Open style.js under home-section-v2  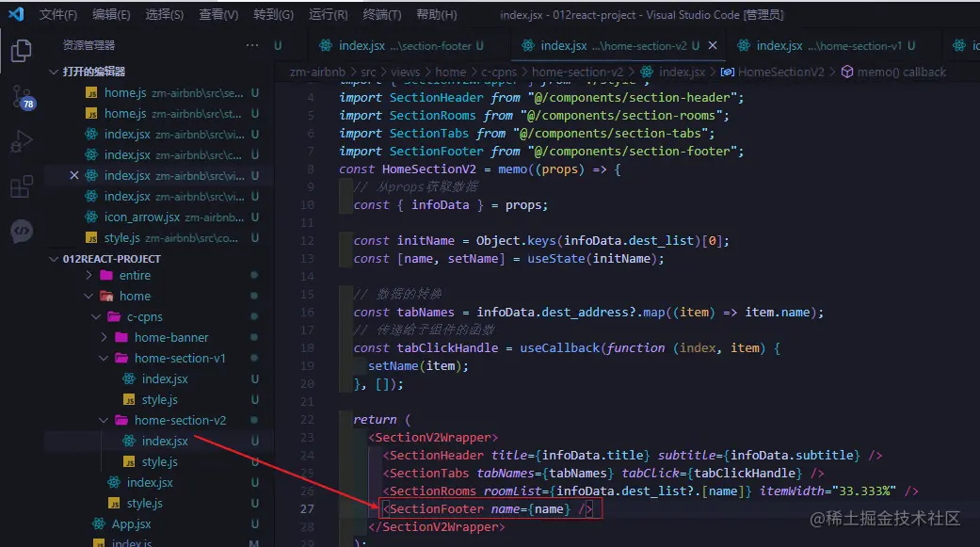159,461
